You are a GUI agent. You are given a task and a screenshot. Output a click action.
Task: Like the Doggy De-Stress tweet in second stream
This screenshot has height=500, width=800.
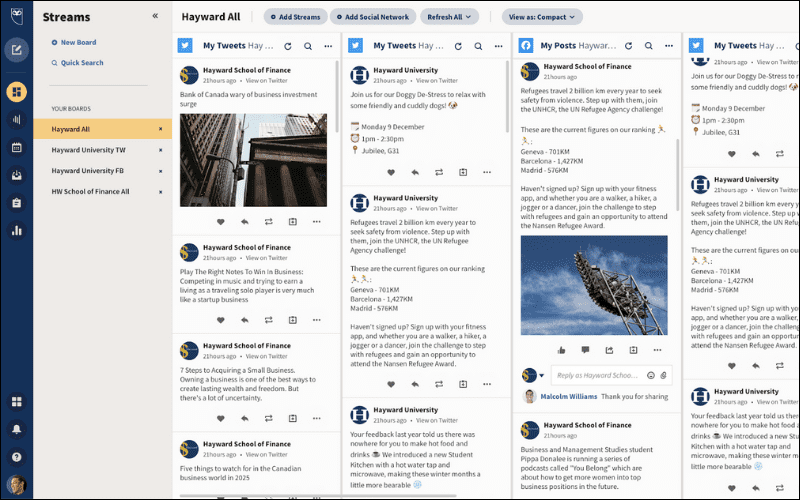click(391, 172)
